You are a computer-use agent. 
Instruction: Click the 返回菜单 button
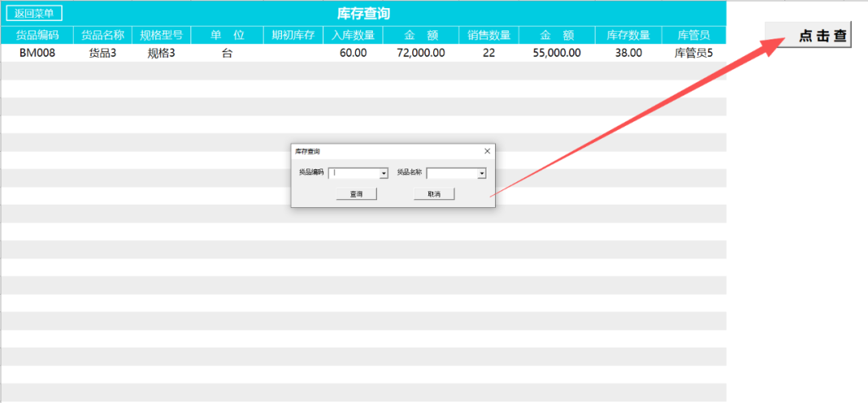pyautogui.click(x=34, y=14)
